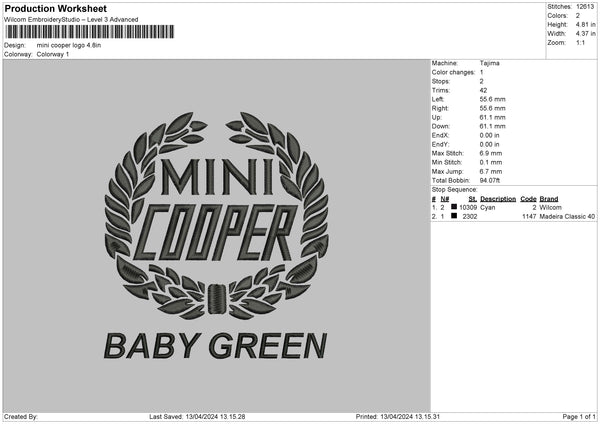Image resolution: width=600 pixels, height=424 pixels.
Task: Click the embroidered wreath logo preview
Action: pos(217,215)
